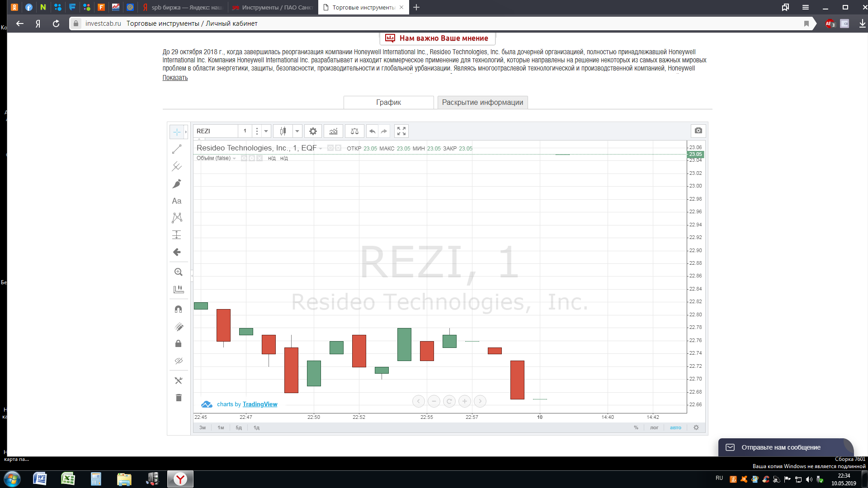Screen dimensions: 868x488
Task: Toggle лог logarithmic scale
Action: (654, 427)
